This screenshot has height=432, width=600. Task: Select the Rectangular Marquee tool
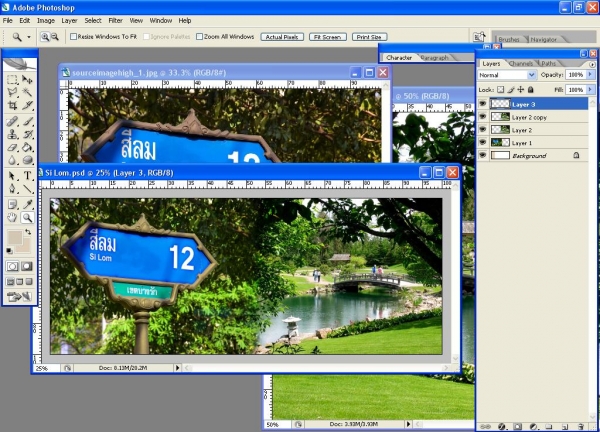point(12,80)
